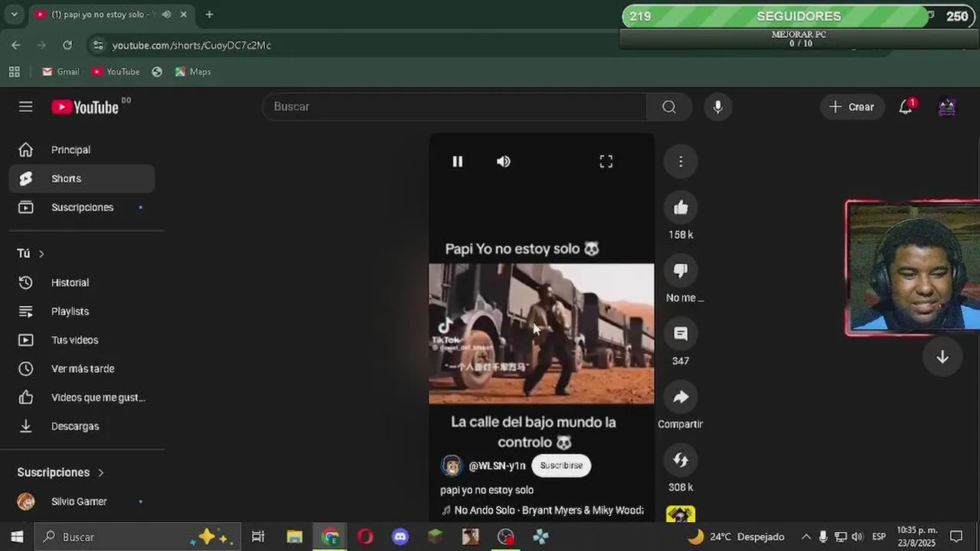The image size is (980, 551).
Task: Expand the Suscripciones section header
Action: (61, 472)
